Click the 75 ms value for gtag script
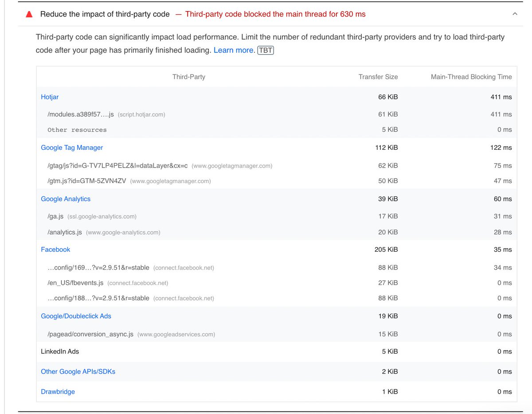The image size is (532, 414). 503,165
